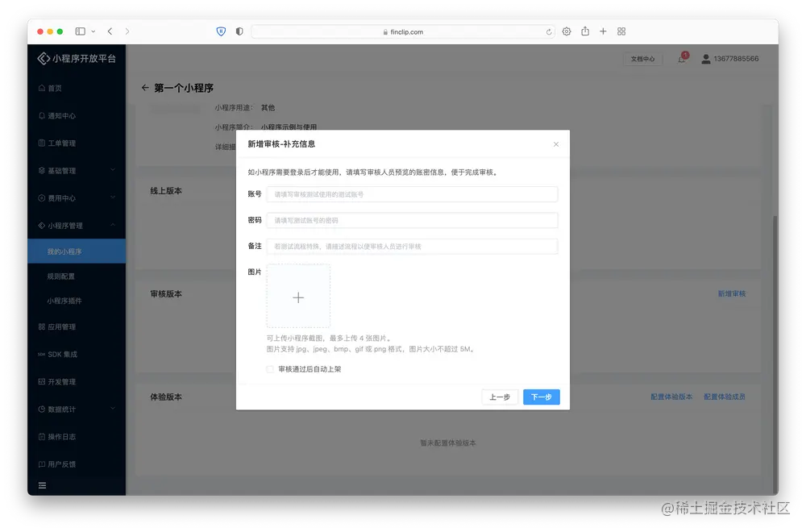Click the 配置体验成员 link
This screenshot has width=806, height=532.
[725, 397]
